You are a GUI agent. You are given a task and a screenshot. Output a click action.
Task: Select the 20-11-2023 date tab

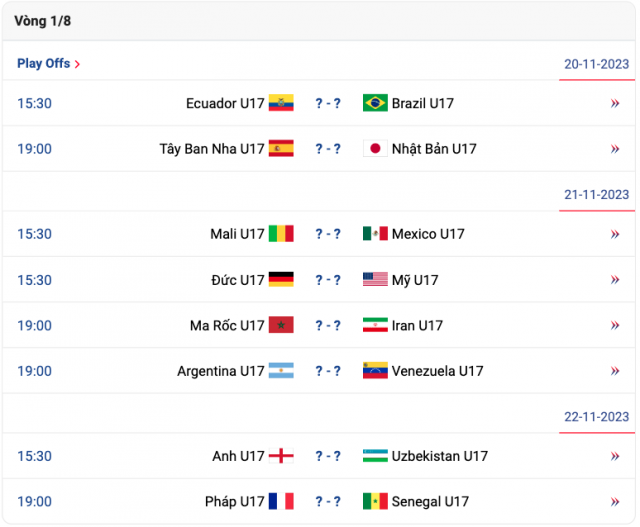click(596, 64)
